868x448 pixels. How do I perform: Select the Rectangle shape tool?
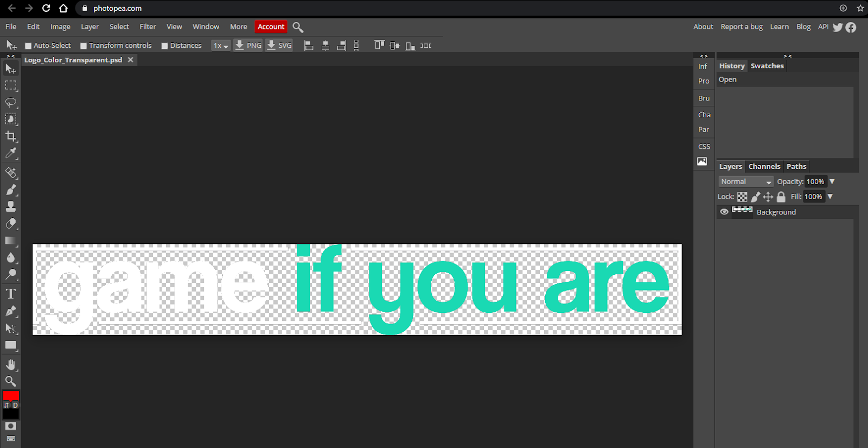tap(11, 345)
